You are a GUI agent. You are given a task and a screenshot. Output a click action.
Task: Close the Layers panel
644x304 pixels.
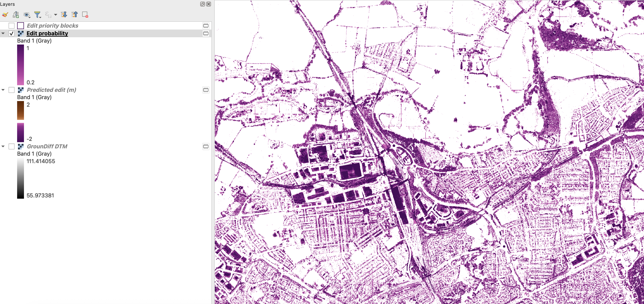point(209,4)
